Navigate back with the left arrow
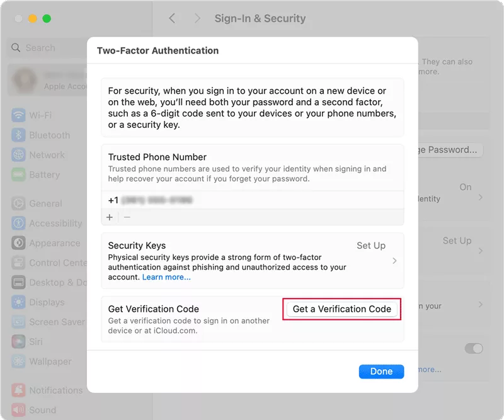This screenshot has height=420, width=504. [172, 18]
